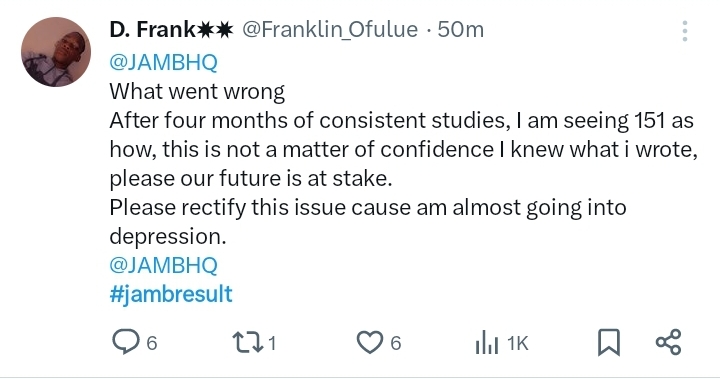This screenshot has width=720, height=379.
Task: Click the like count 6
Action: [x=396, y=344]
